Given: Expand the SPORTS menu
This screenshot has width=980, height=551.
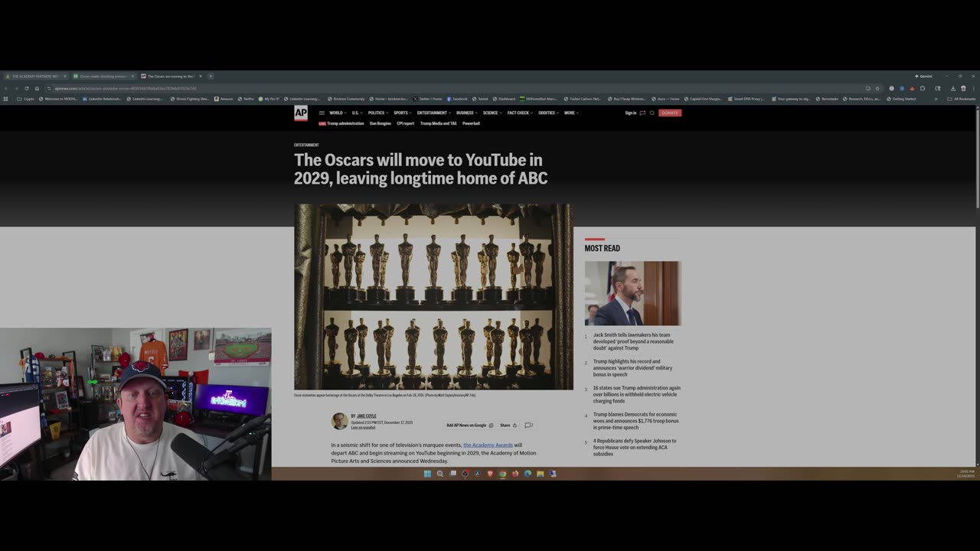Looking at the screenshot, I should (x=402, y=113).
